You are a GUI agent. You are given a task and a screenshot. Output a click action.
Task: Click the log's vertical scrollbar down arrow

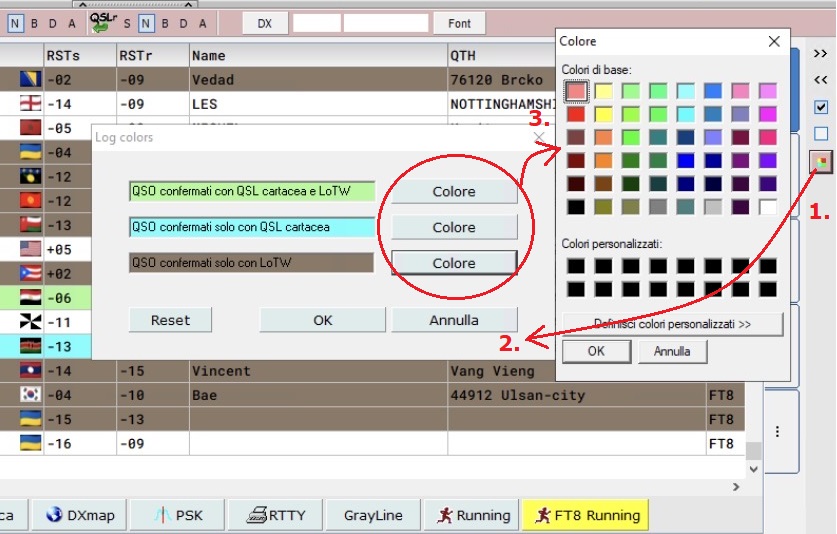point(753,469)
